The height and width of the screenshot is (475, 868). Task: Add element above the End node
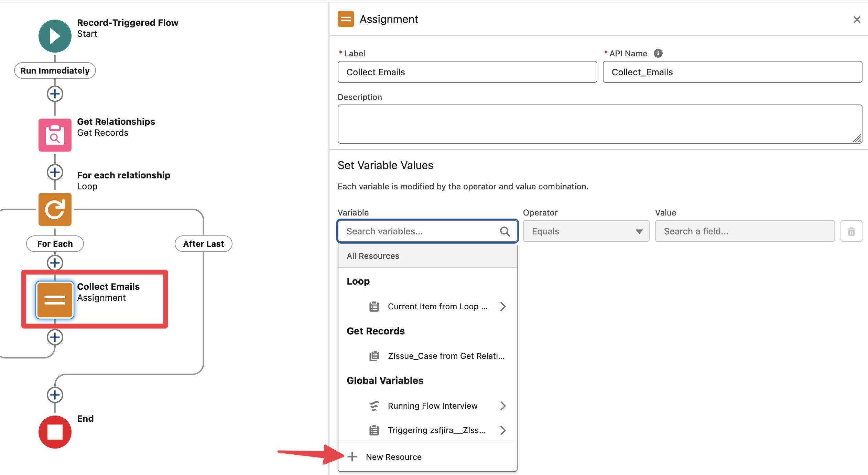click(x=55, y=395)
